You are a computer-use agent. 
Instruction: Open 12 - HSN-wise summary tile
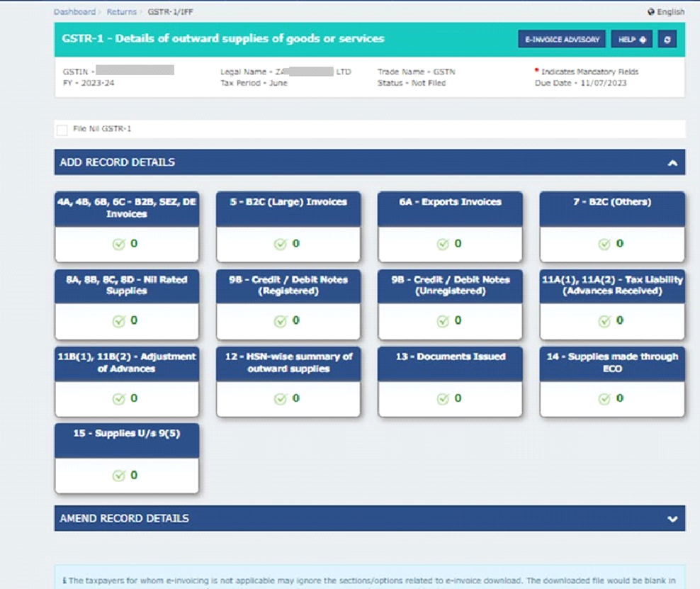tap(288, 363)
